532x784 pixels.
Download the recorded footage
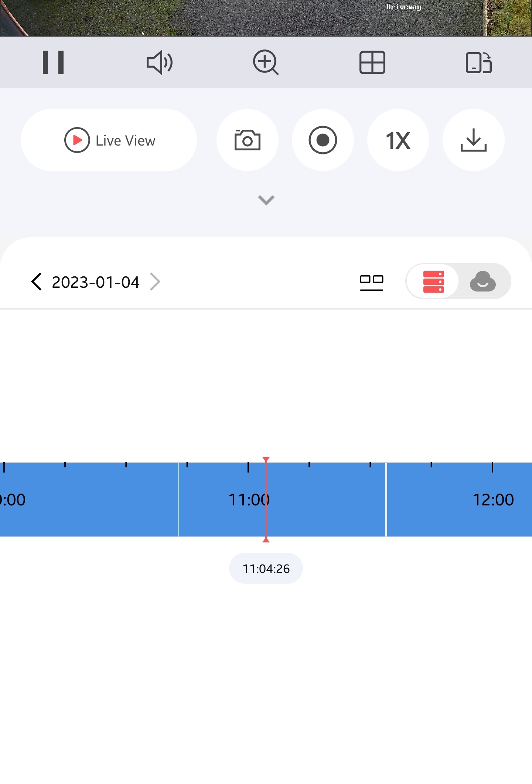(x=473, y=140)
